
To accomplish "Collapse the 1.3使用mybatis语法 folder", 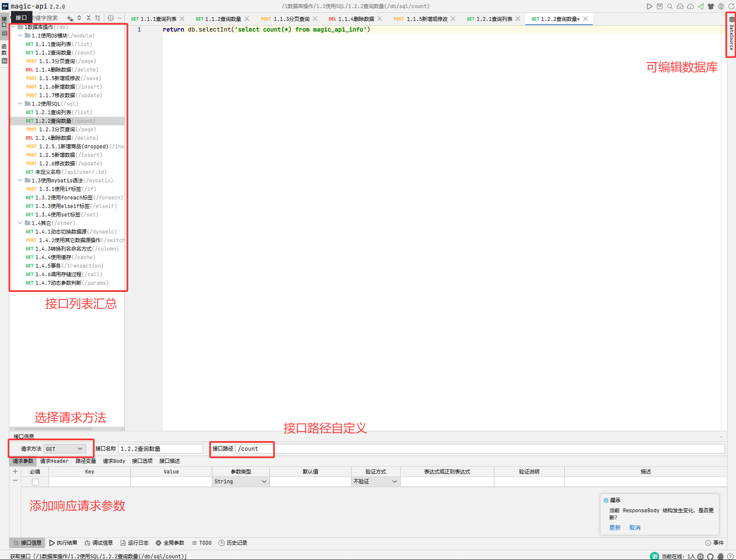I will pyautogui.click(x=20, y=180).
